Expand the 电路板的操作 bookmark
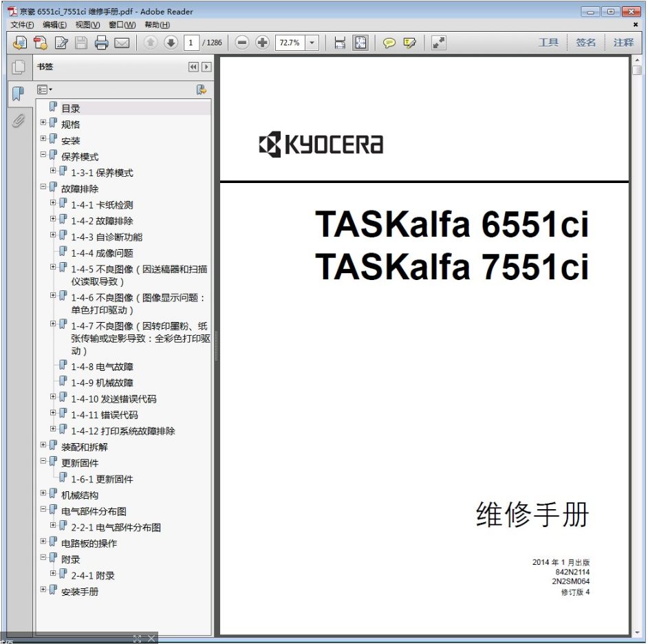 point(43,541)
